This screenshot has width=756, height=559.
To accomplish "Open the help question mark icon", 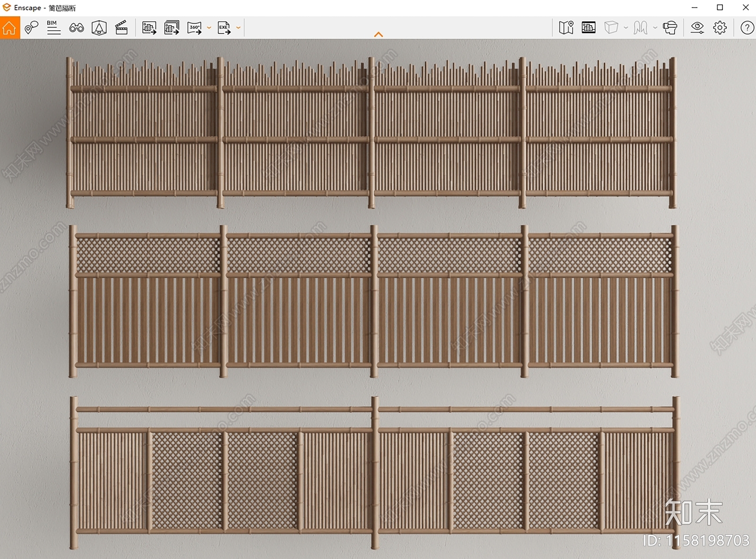I will point(747,28).
